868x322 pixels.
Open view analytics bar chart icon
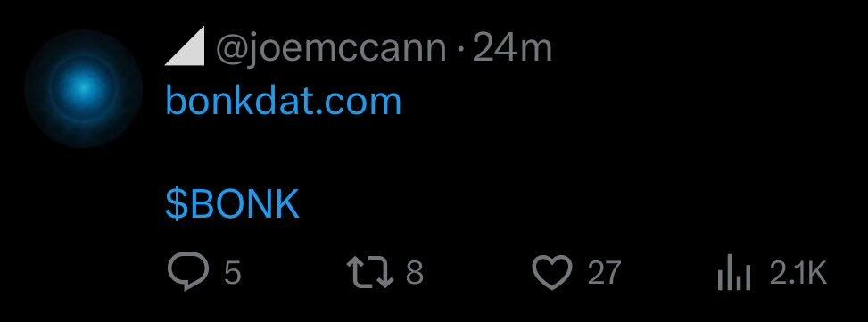tap(733, 272)
